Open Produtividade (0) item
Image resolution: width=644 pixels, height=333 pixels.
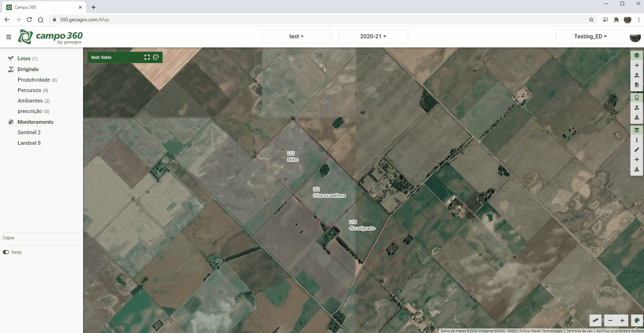click(37, 80)
